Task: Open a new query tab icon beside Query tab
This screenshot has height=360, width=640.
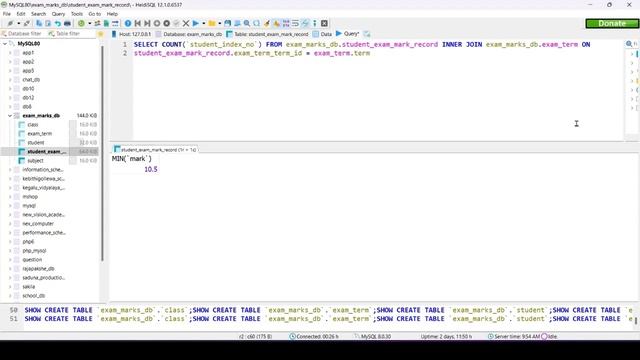Action: (367, 34)
